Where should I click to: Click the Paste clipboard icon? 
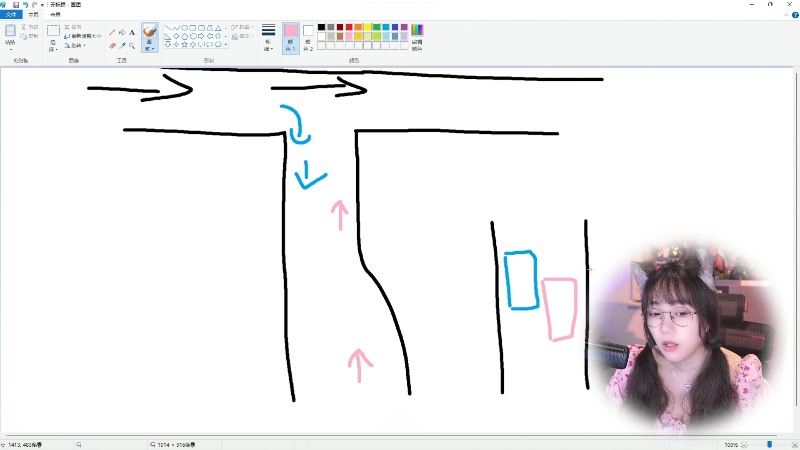click(10, 31)
